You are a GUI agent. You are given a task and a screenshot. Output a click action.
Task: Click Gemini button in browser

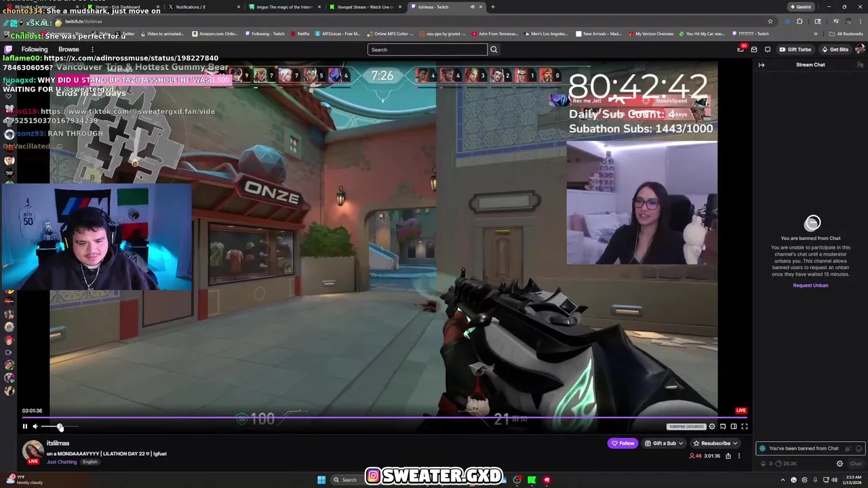(800, 7)
